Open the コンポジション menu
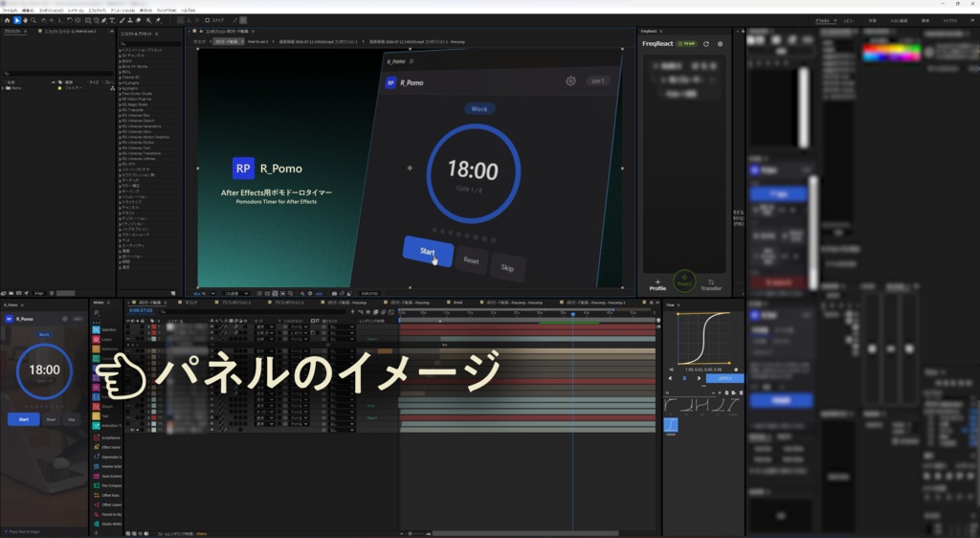The image size is (980, 538). (x=52, y=11)
